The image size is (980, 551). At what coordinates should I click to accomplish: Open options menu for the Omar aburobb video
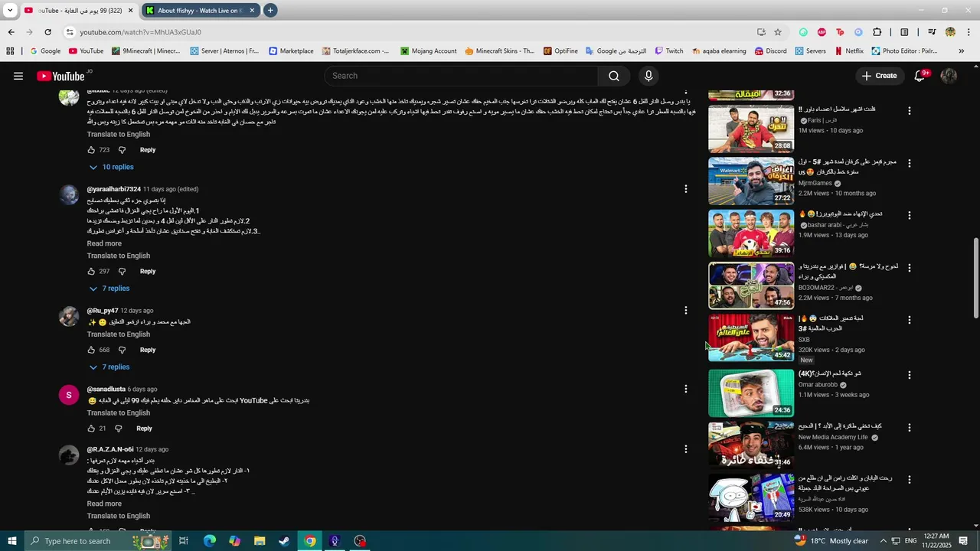point(910,375)
